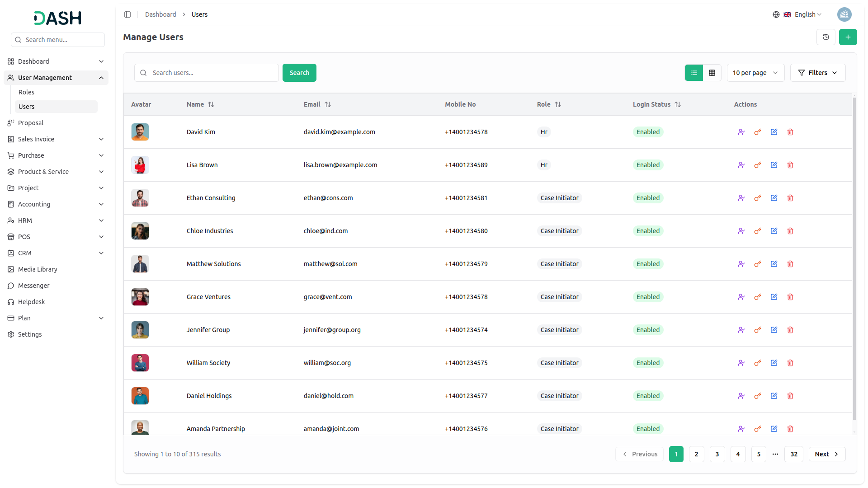Expand the Filters dropdown
Viewport: 868px width, 488px height.
point(817,73)
